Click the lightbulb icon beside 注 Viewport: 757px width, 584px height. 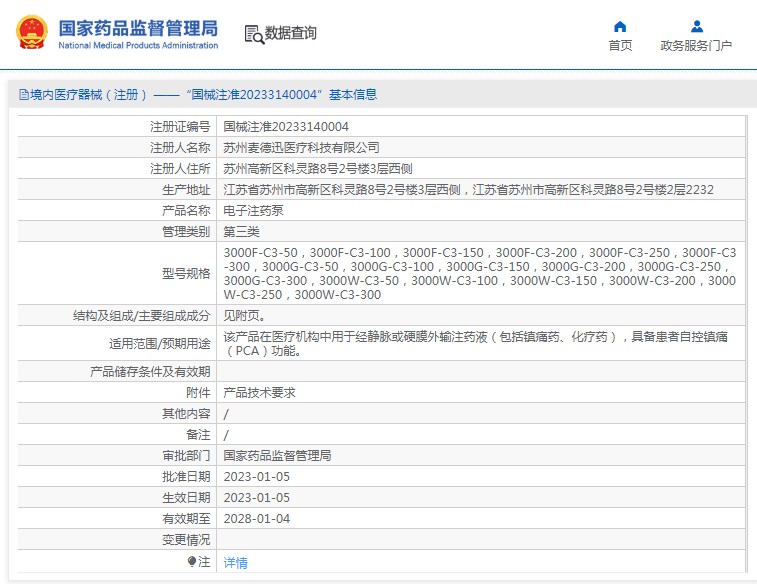click(192, 562)
